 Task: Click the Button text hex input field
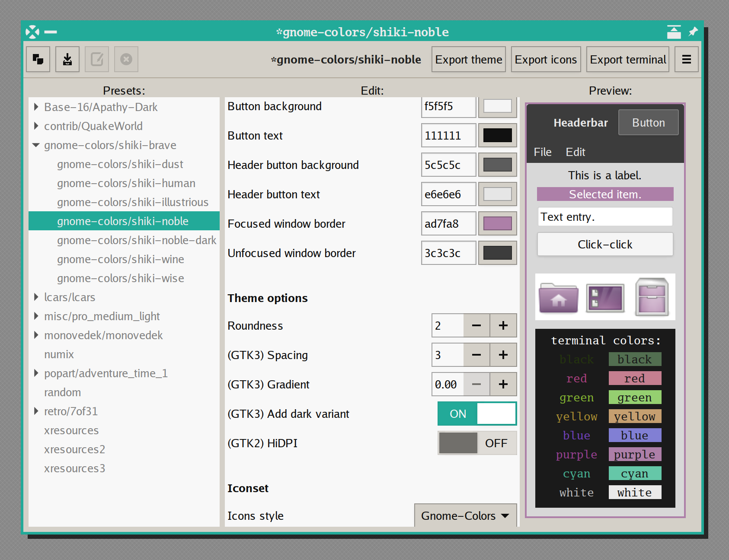448,136
